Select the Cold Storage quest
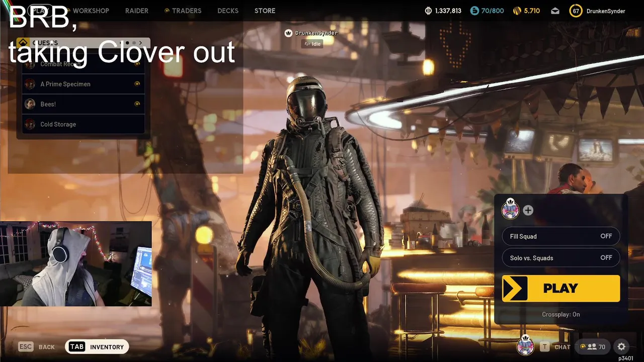The width and height of the screenshot is (644, 362). point(84,124)
